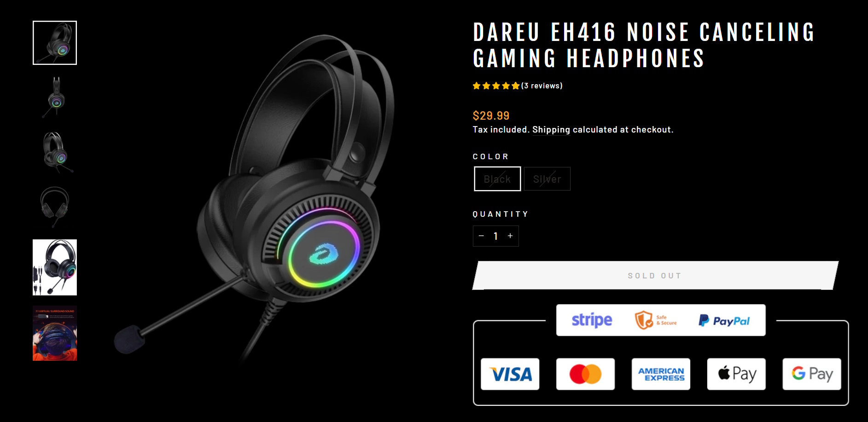Click the quantity number field
Viewport: 868px width, 422px height.
click(x=496, y=236)
